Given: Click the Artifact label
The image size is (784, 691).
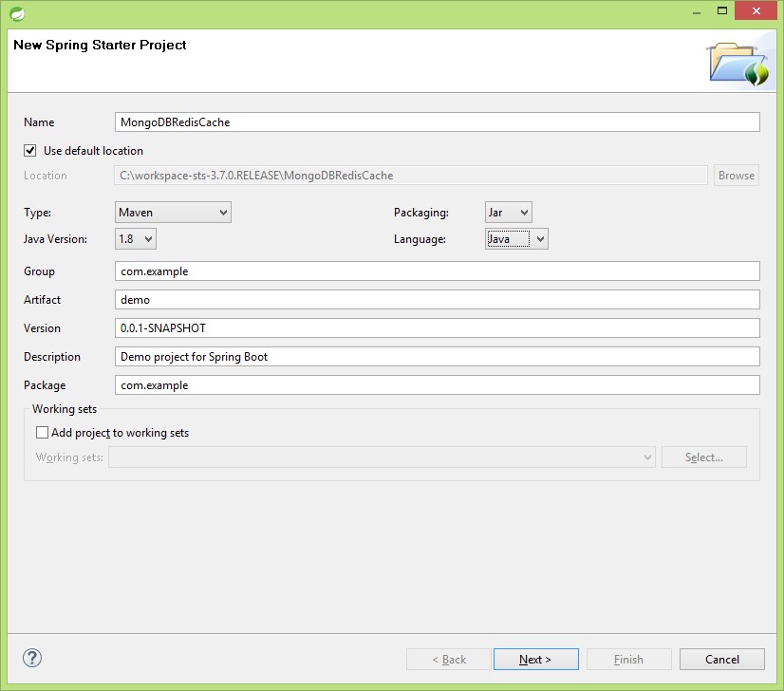Looking at the screenshot, I should pyautogui.click(x=42, y=300).
